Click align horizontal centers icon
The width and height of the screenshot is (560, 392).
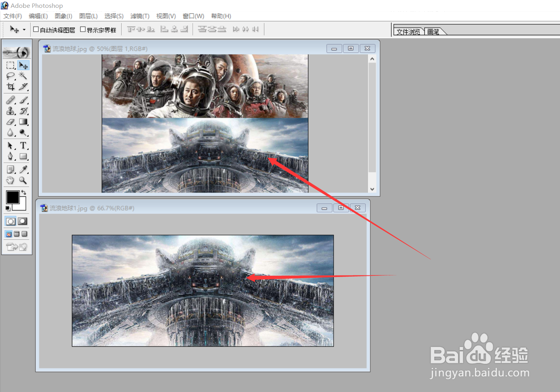[x=174, y=29]
